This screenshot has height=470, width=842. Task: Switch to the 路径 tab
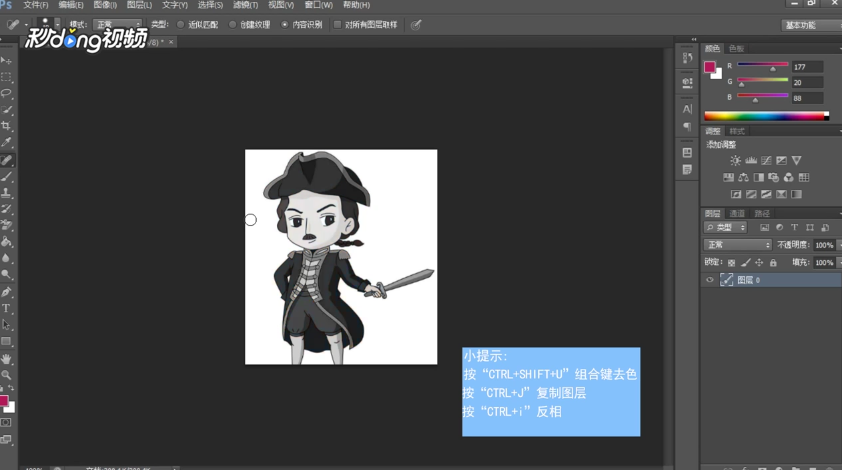[x=762, y=213]
